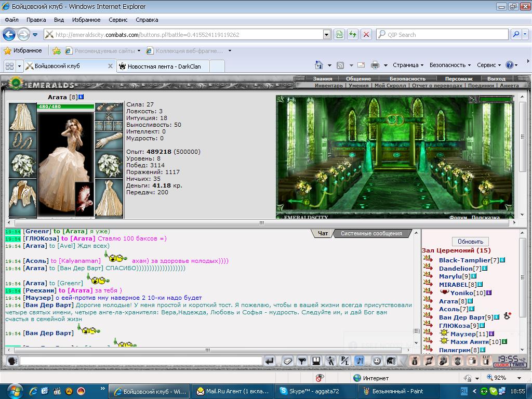
Task: Click the QIP Search box
Action: coord(443,34)
